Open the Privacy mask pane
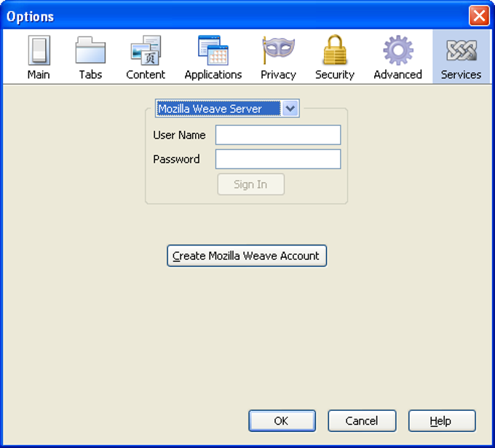 pyautogui.click(x=278, y=58)
